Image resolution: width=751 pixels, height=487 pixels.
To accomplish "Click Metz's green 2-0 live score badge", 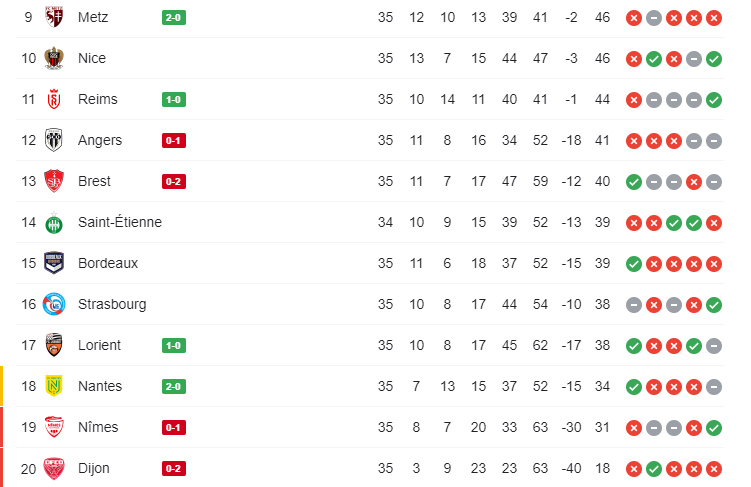I will [x=174, y=18].
